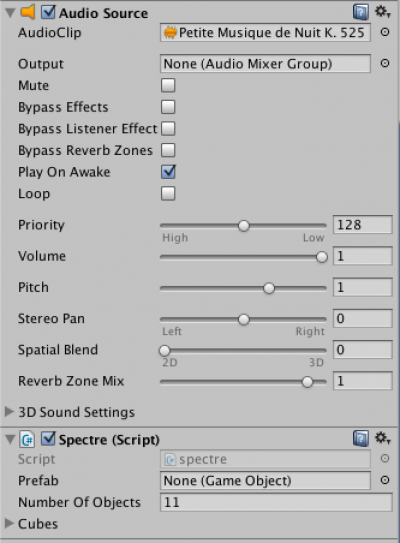
Task: Disable Play On Awake checkbox
Action: pos(168,172)
